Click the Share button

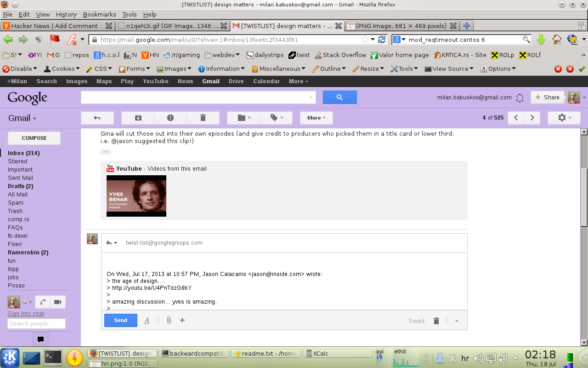[x=547, y=97]
